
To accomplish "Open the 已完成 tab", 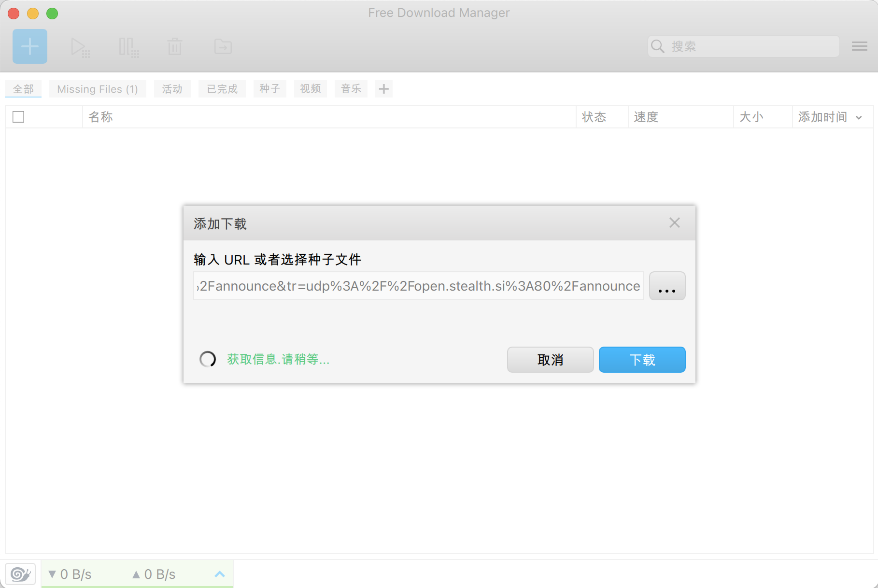I will [222, 89].
